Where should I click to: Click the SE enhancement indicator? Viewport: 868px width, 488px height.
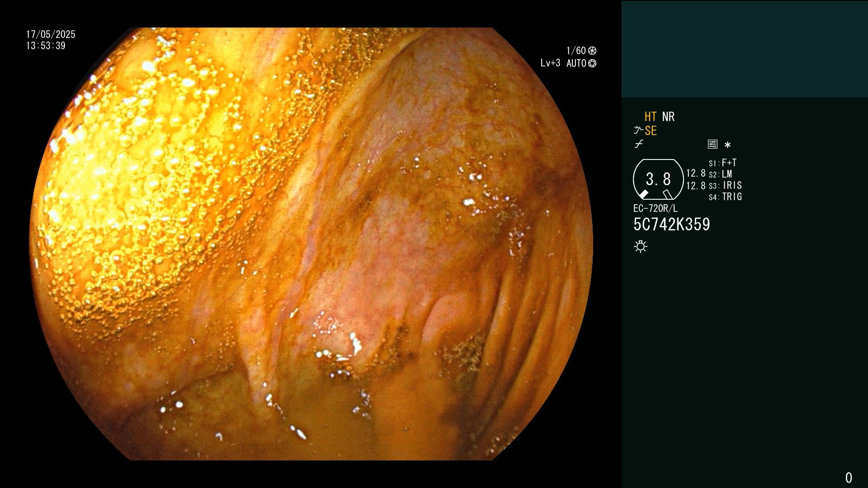[x=651, y=131]
